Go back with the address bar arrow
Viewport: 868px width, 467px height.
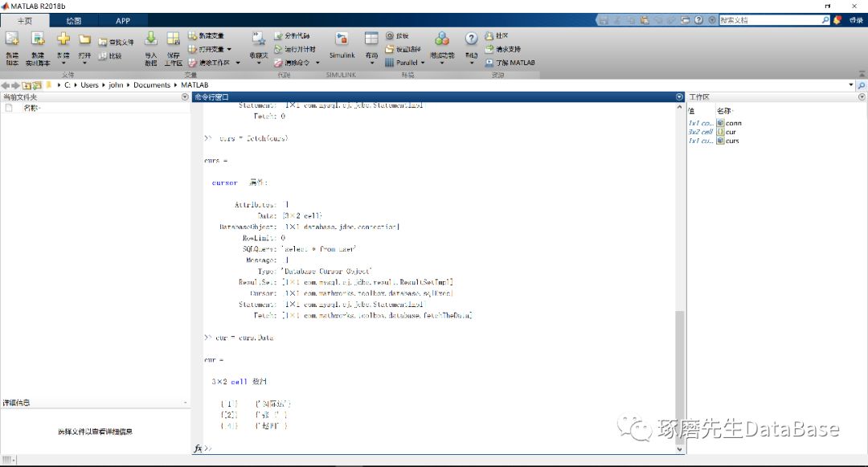tap(6, 85)
